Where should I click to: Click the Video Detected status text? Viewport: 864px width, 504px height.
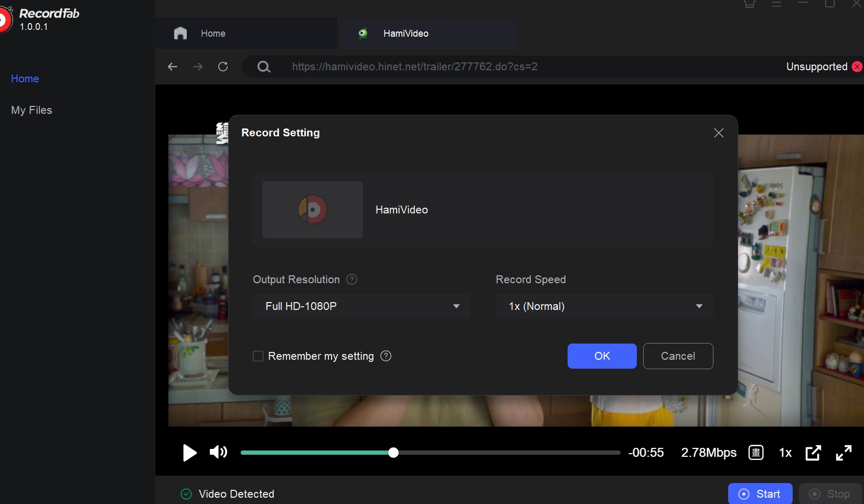237,494
